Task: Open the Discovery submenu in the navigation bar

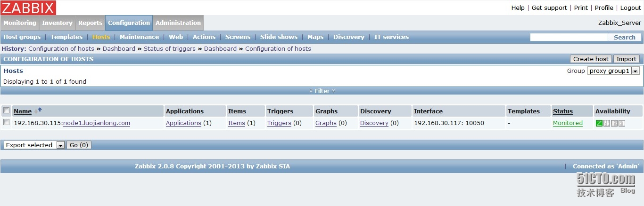Action: pyautogui.click(x=349, y=37)
